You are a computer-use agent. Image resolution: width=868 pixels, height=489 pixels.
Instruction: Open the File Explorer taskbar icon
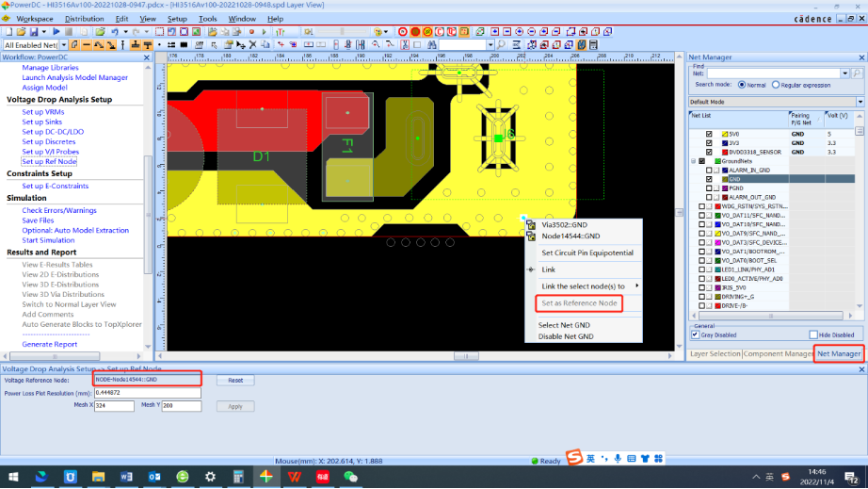click(x=98, y=476)
